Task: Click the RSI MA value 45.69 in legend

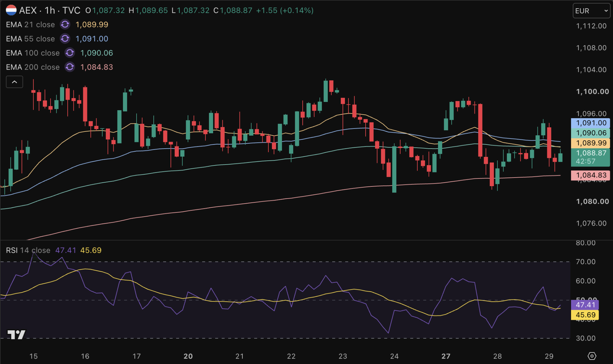Action: (91, 250)
